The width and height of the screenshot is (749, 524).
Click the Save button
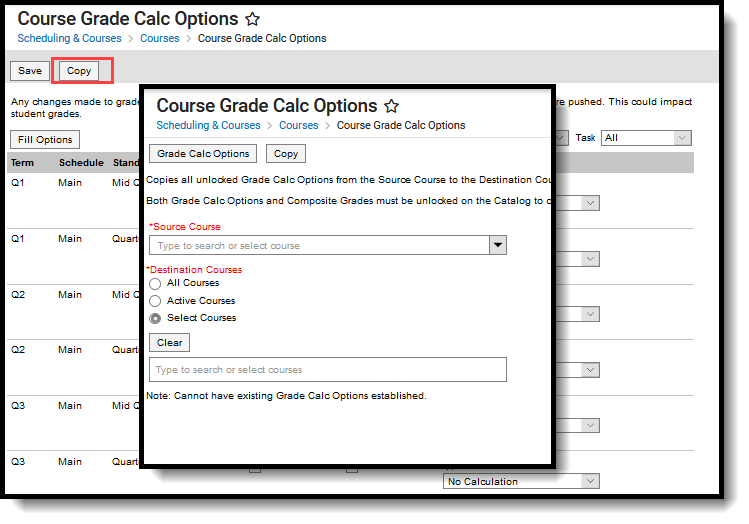pyautogui.click(x=30, y=71)
